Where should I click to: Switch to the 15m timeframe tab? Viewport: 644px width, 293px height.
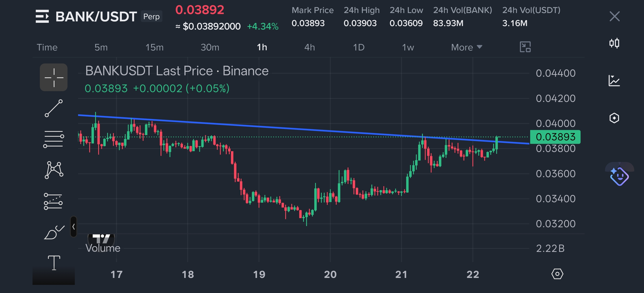tap(154, 47)
